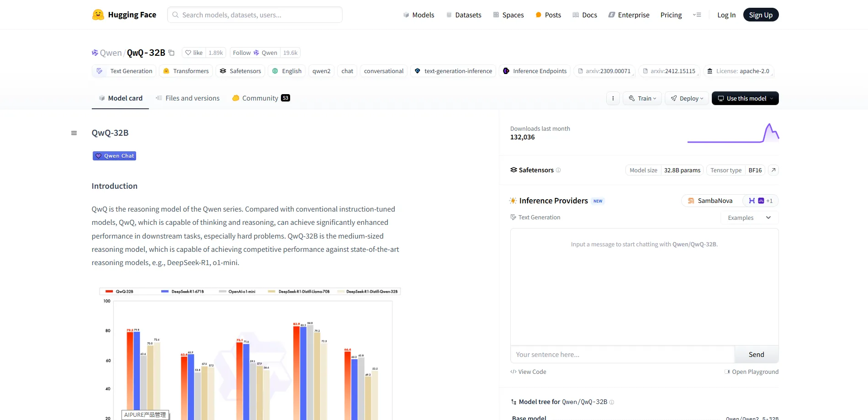The height and width of the screenshot is (420, 868).
Task: Open the View Code link
Action: point(528,372)
